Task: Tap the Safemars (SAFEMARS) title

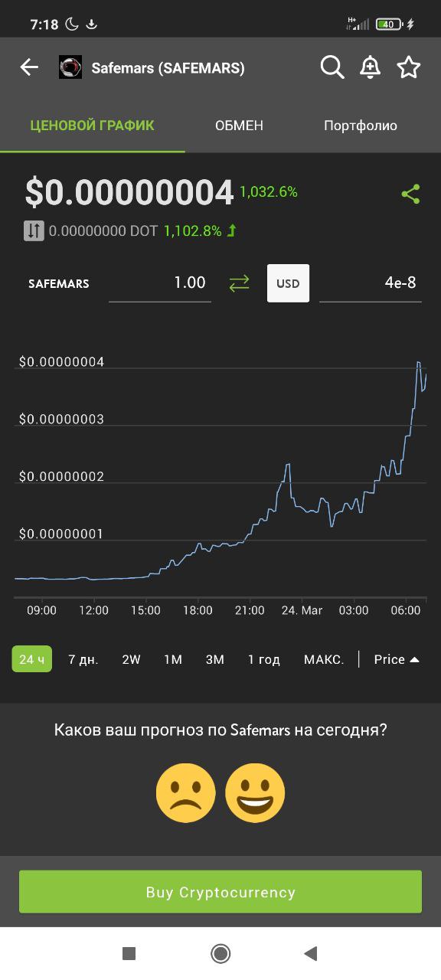Action: (168, 68)
